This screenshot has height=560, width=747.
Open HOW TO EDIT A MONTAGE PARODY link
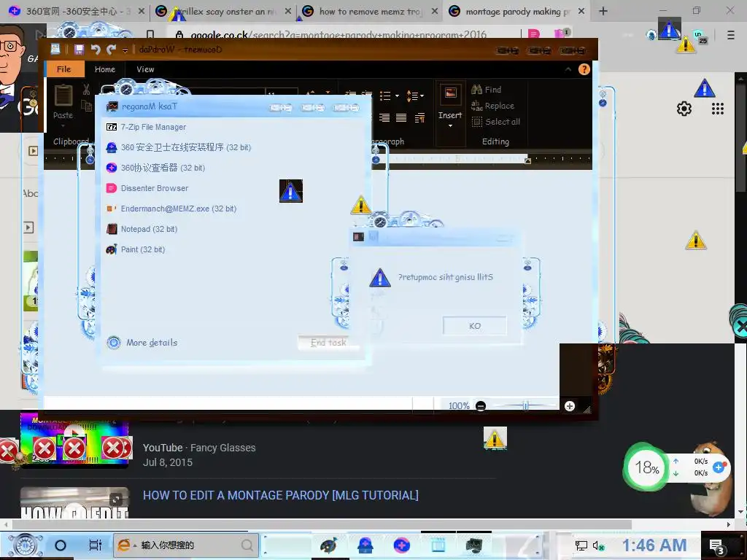[x=281, y=495]
